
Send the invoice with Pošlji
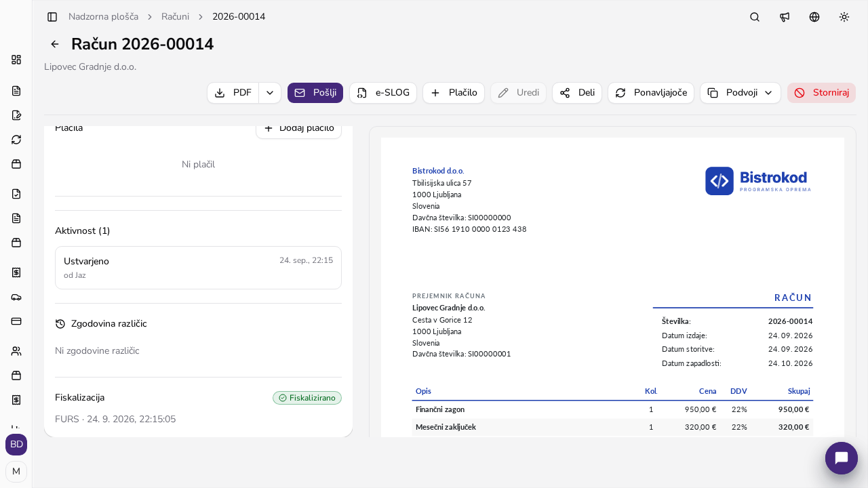pyautogui.click(x=315, y=93)
